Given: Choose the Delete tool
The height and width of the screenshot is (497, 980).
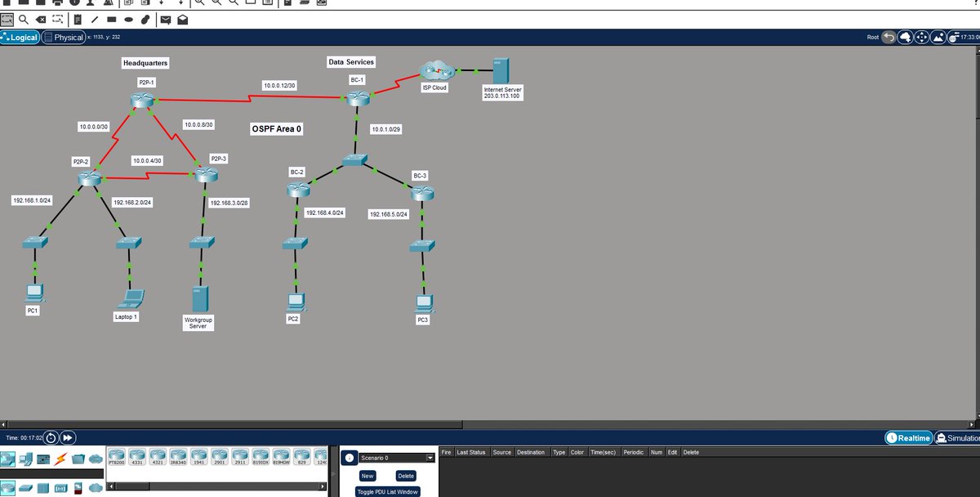Looking at the screenshot, I should point(41,19).
